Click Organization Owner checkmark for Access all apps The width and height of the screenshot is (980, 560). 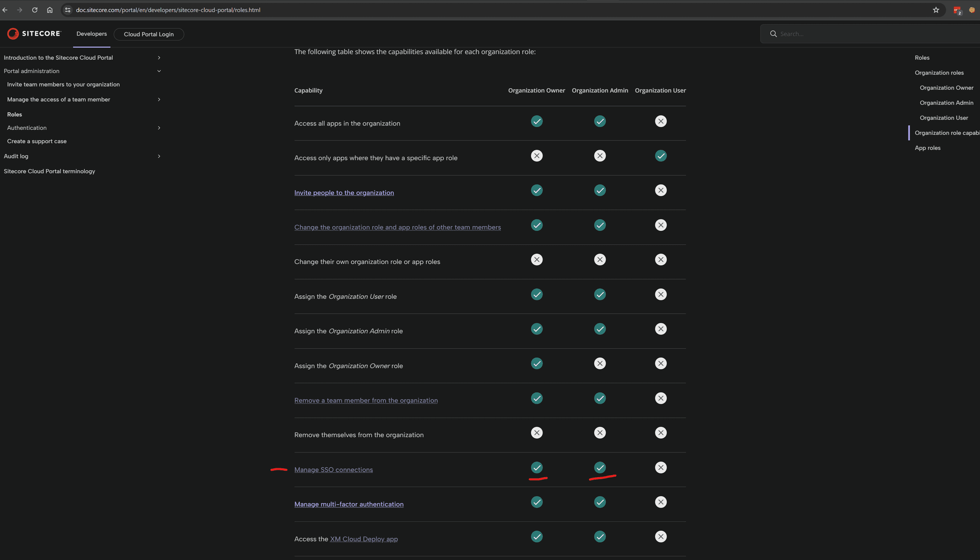537,121
